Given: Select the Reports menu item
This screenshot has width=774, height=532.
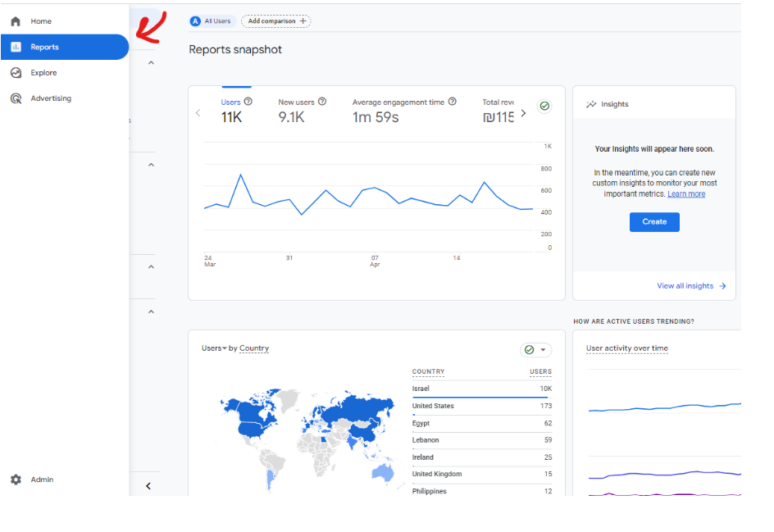Looking at the screenshot, I should [65, 47].
